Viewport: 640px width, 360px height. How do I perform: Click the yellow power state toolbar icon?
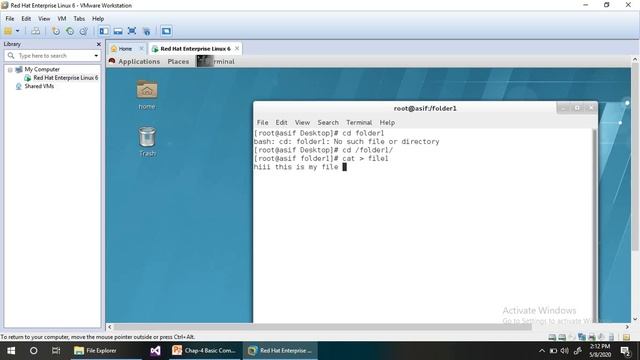(8, 31)
